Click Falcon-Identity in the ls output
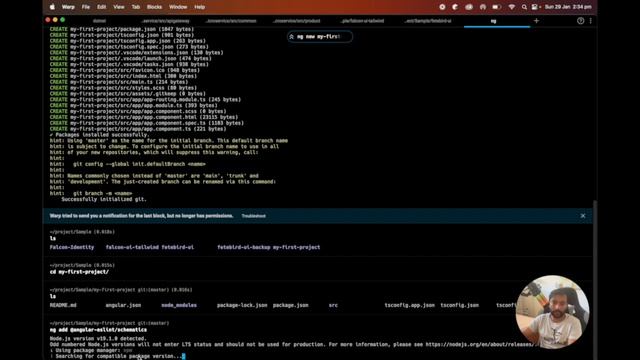640x360 pixels. coord(72,247)
